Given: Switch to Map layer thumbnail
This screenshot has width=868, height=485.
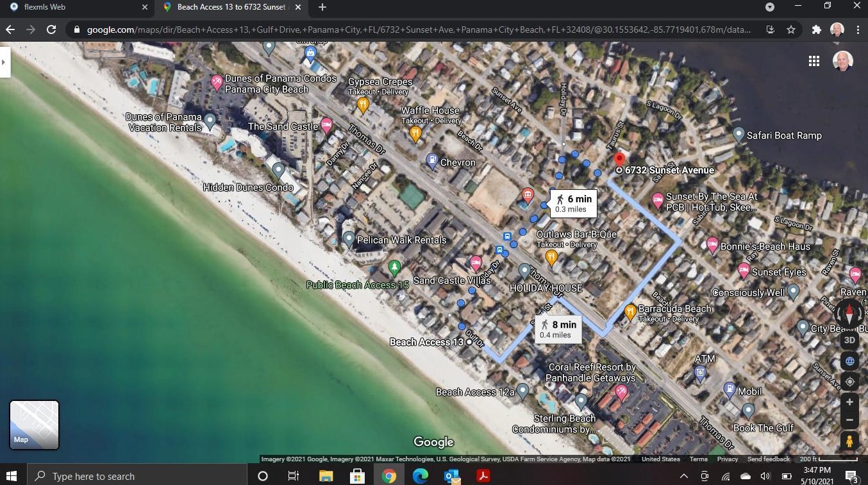Looking at the screenshot, I should click(x=34, y=425).
